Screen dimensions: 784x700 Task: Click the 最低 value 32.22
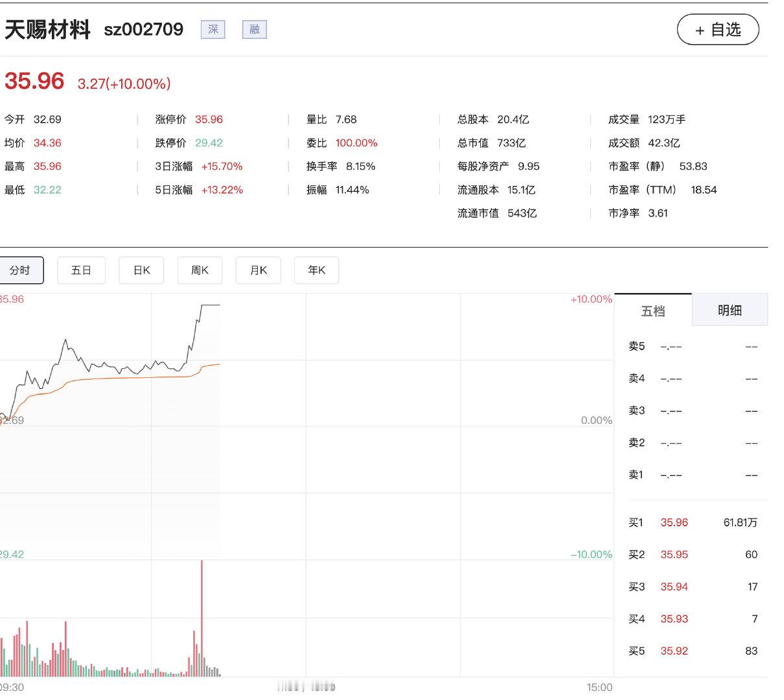47,190
